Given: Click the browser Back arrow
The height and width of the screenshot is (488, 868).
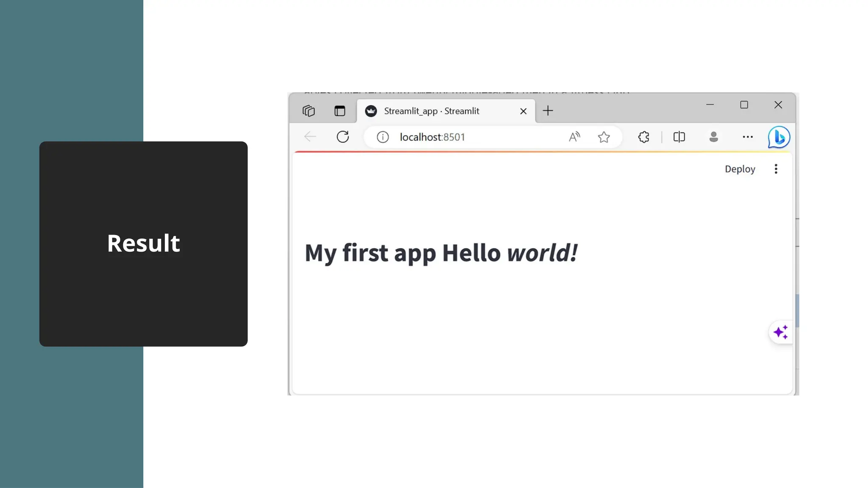Looking at the screenshot, I should pos(310,137).
